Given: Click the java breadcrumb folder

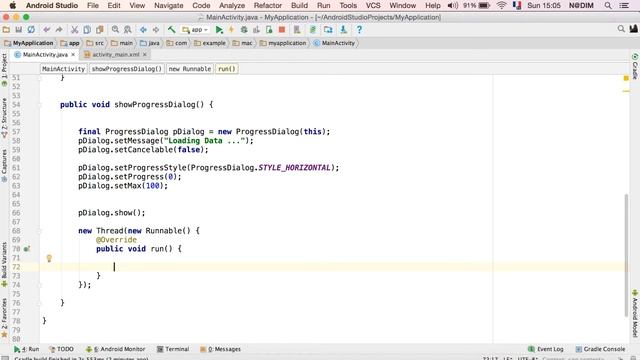Looking at the screenshot, I should point(149,43).
